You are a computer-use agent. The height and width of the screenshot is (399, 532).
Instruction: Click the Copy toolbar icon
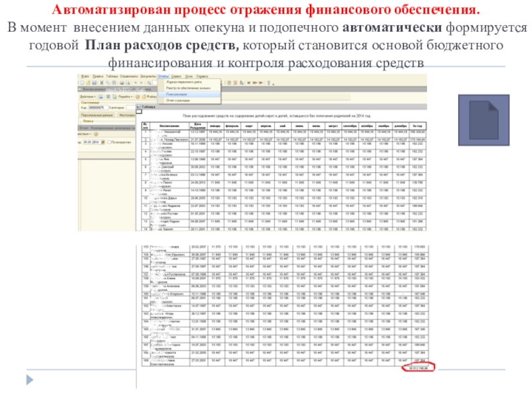click(108, 82)
